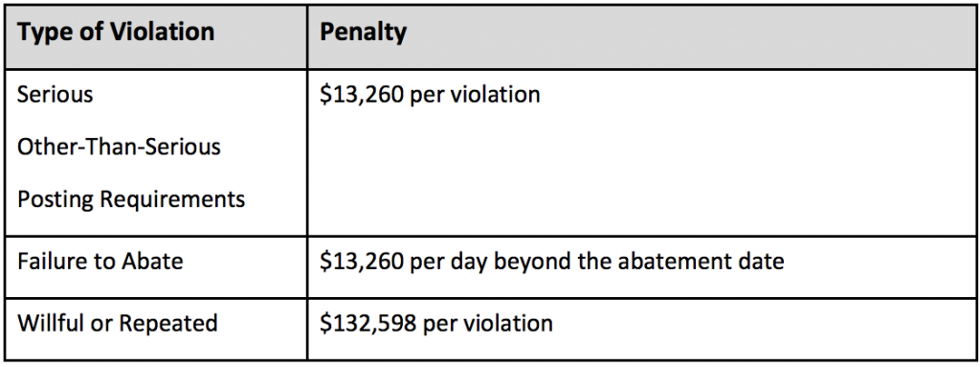This screenshot has width=980, height=367.
Task: Click the word 'day' in the abatement penalty
Action: pos(470,263)
